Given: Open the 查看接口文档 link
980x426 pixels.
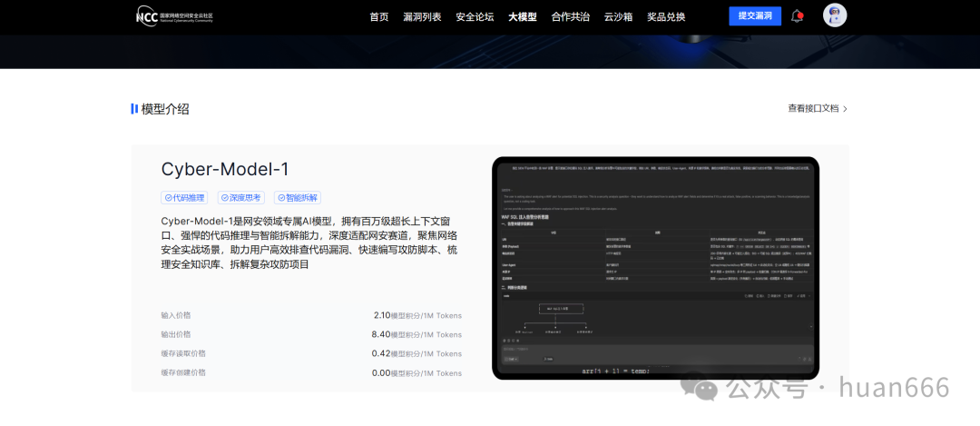Looking at the screenshot, I should pos(813,108).
